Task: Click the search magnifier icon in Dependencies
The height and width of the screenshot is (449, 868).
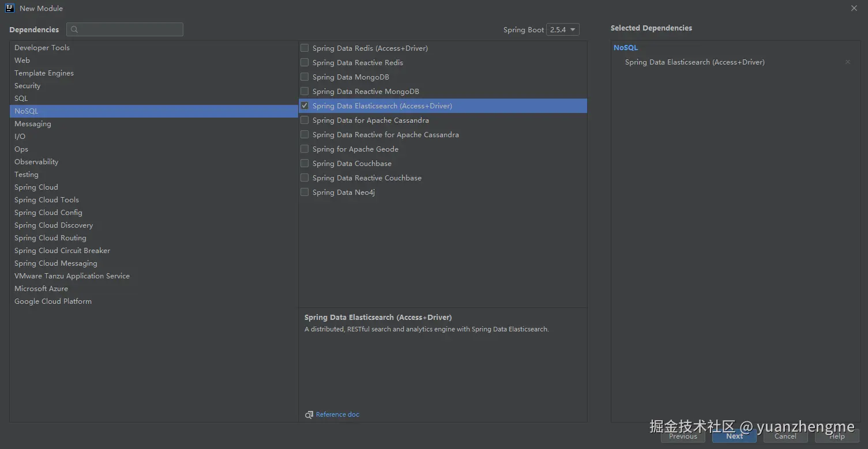Action: click(74, 29)
